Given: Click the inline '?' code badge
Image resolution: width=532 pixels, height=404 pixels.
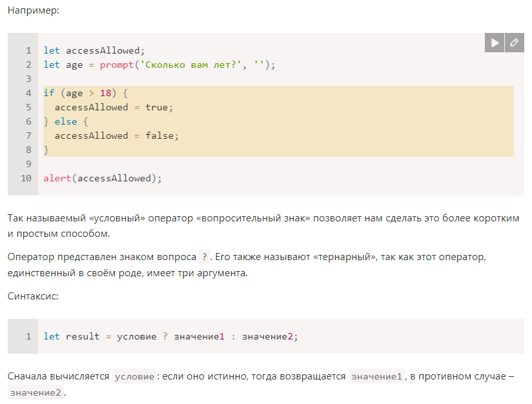Looking at the screenshot, I should pos(204,257).
